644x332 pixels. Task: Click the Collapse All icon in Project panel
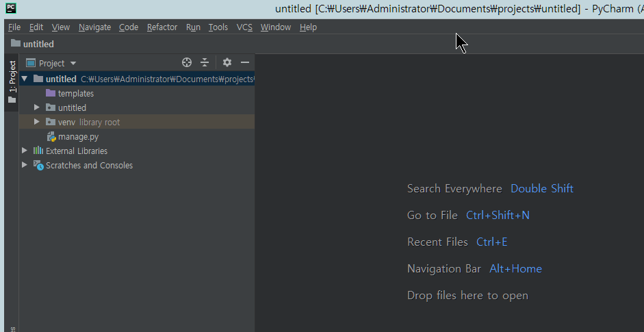click(x=205, y=62)
